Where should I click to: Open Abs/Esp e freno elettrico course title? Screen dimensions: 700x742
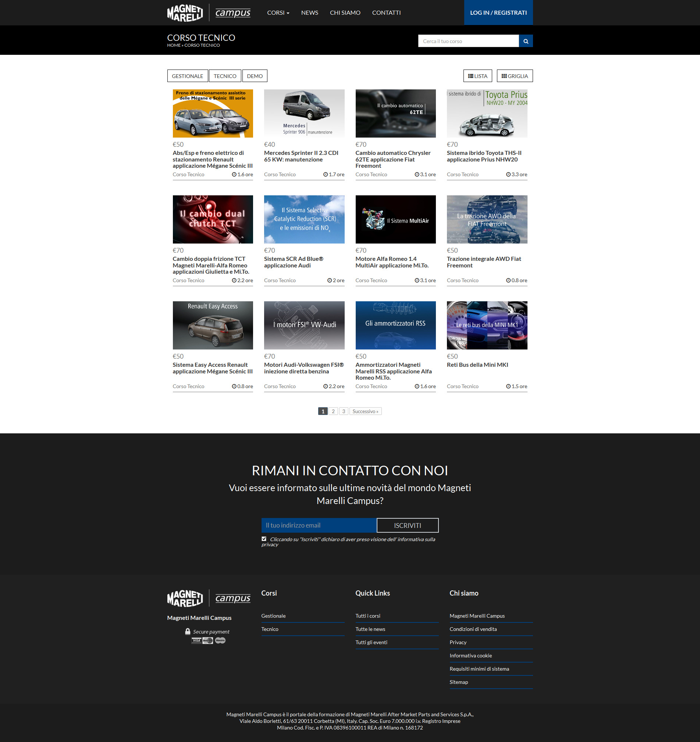[213, 159]
